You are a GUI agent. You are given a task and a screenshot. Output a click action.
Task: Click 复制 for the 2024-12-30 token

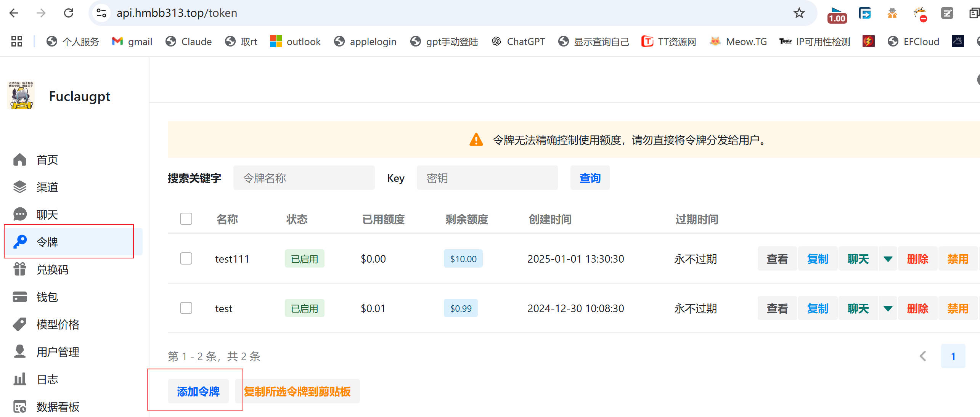pyautogui.click(x=818, y=308)
